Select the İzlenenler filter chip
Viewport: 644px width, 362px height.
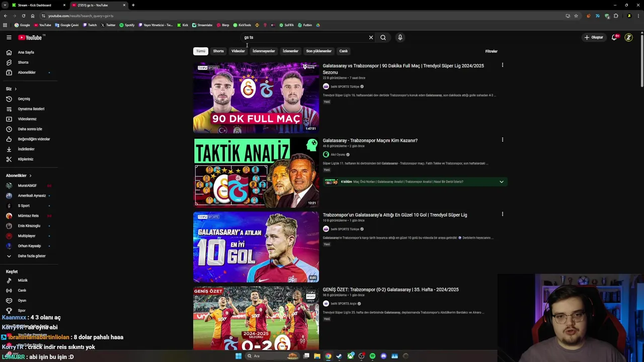coord(290,51)
